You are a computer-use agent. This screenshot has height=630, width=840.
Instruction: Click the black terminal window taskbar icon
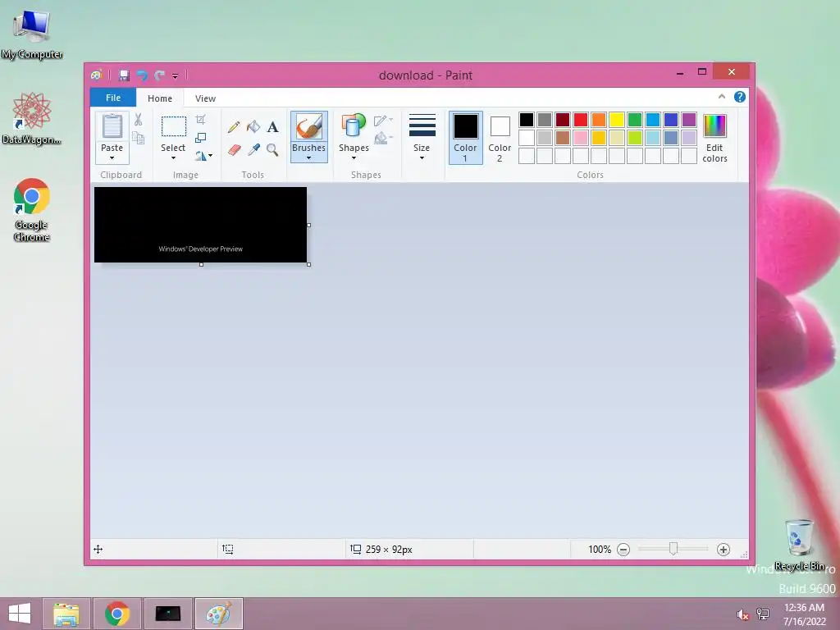(168, 614)
